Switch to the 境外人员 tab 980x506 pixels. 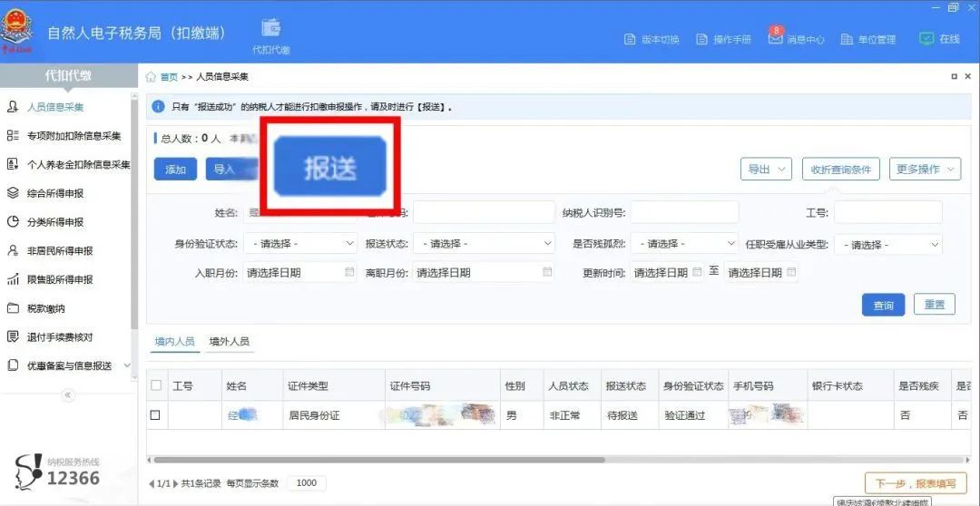coord(230,342)
